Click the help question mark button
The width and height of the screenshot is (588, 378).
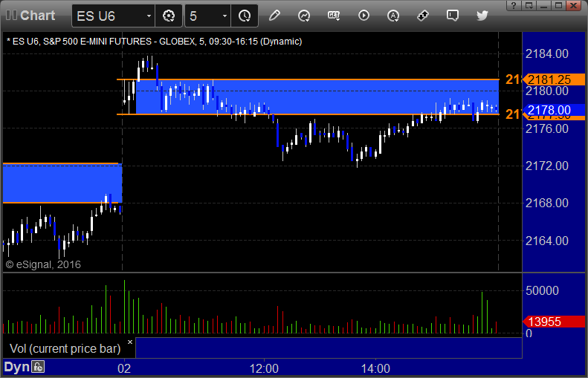point(514,6)
